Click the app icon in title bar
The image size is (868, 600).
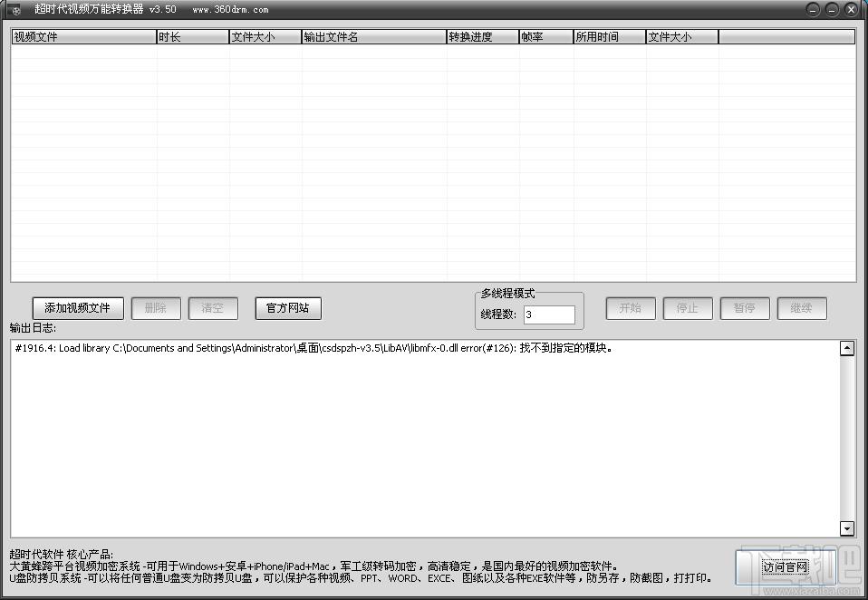click(x=16, y=10)
